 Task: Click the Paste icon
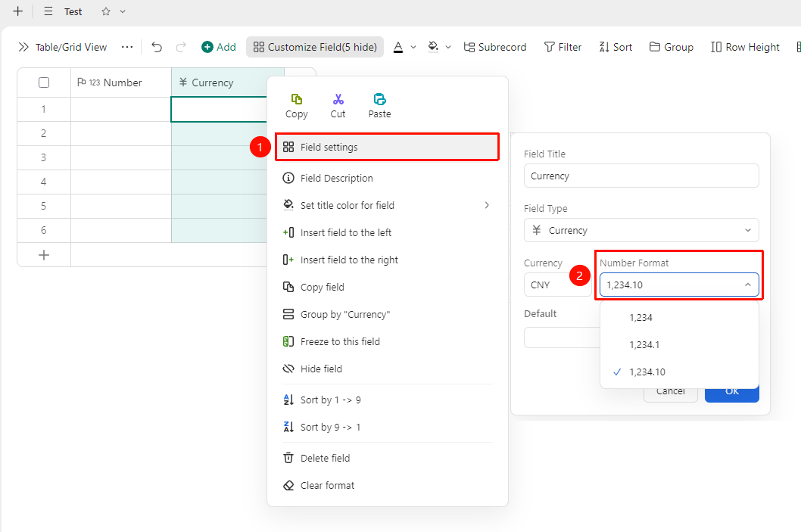pyautogui.click(x=379, y=99)
